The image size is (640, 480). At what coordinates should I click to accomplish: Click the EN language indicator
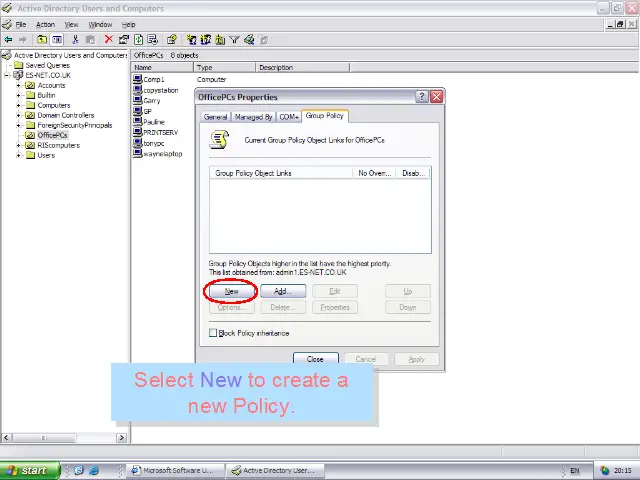574,471
